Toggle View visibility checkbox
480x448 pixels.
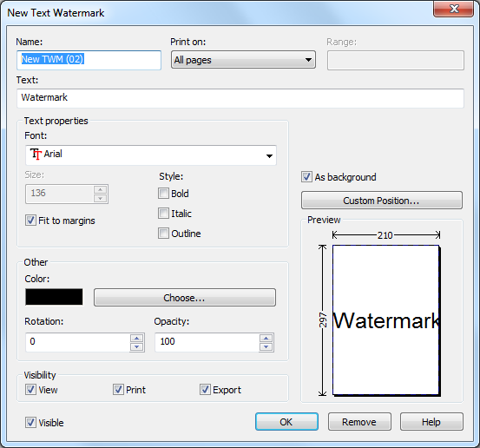point(30,390)
